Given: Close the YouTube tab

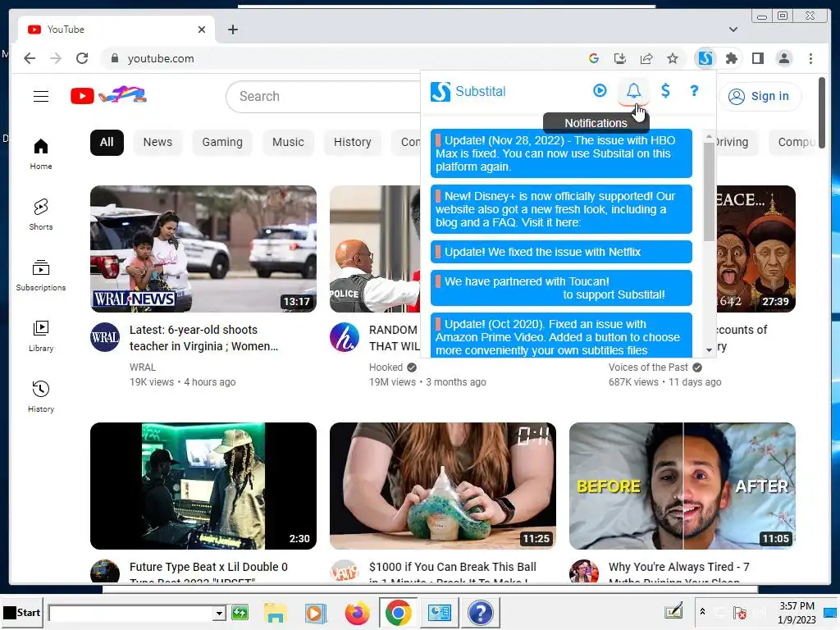Looking at the screenshot, I should (202, 30).
